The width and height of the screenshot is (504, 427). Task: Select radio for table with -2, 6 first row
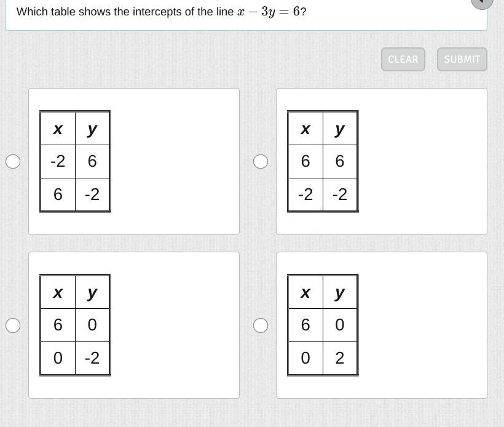pos(13,161)
